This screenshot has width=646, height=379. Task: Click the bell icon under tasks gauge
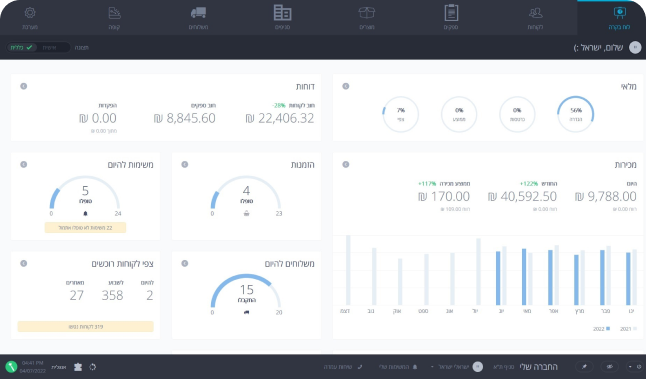point(85,213)
